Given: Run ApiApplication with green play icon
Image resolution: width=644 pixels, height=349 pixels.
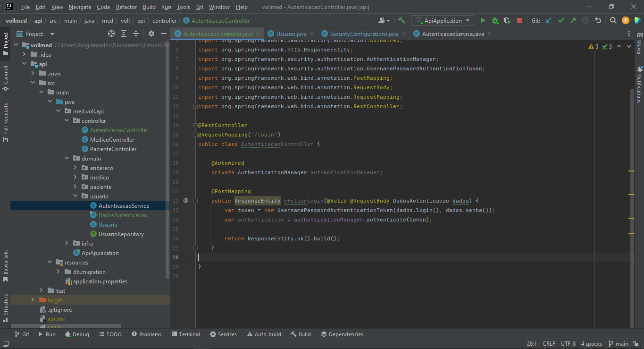Looking at the screenshot, I should pos(483,20).
